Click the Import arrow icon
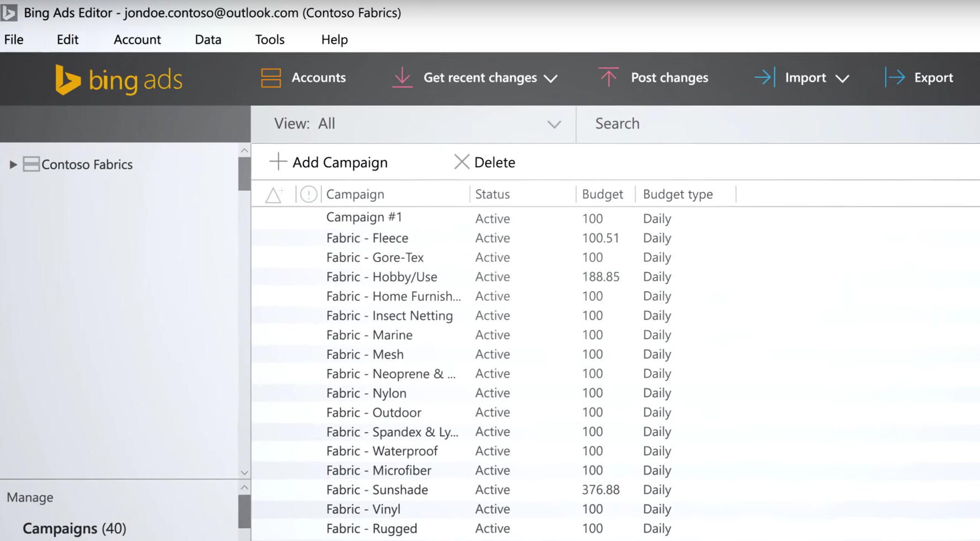 tap(765, 77)
